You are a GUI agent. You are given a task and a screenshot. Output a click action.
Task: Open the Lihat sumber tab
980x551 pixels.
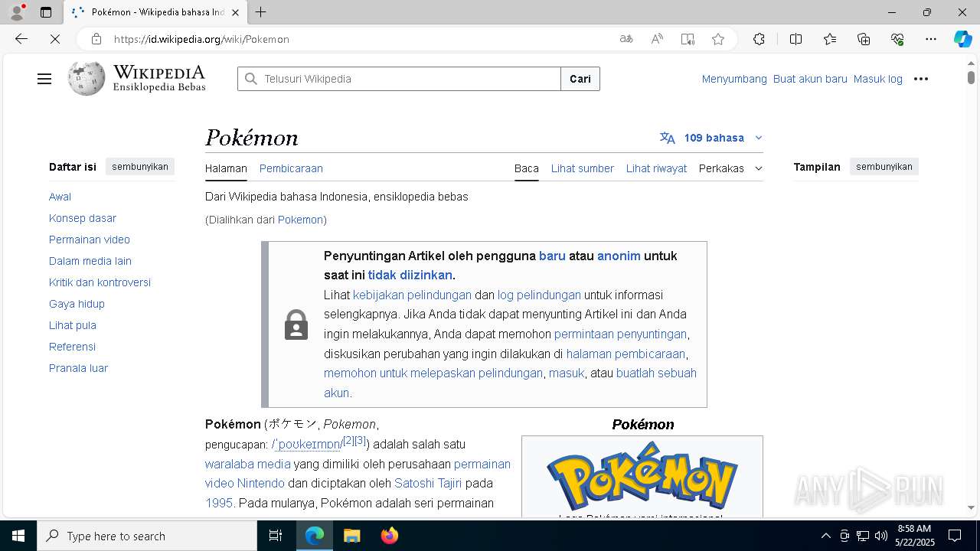[583, 168]
